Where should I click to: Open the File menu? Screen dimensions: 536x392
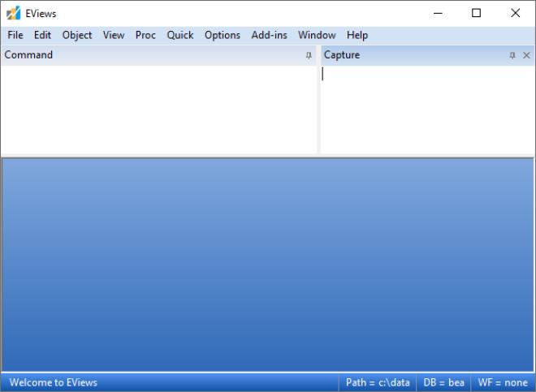click(x=15, y=35)
